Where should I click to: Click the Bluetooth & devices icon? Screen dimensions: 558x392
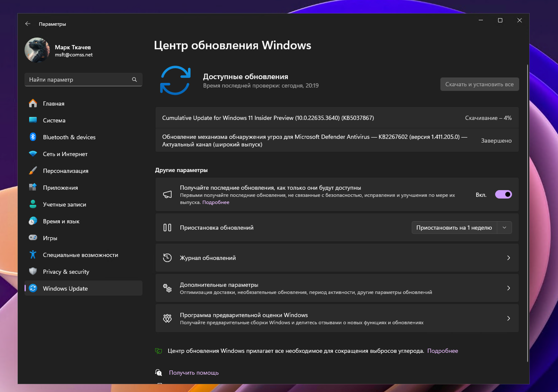pos(33,137)
